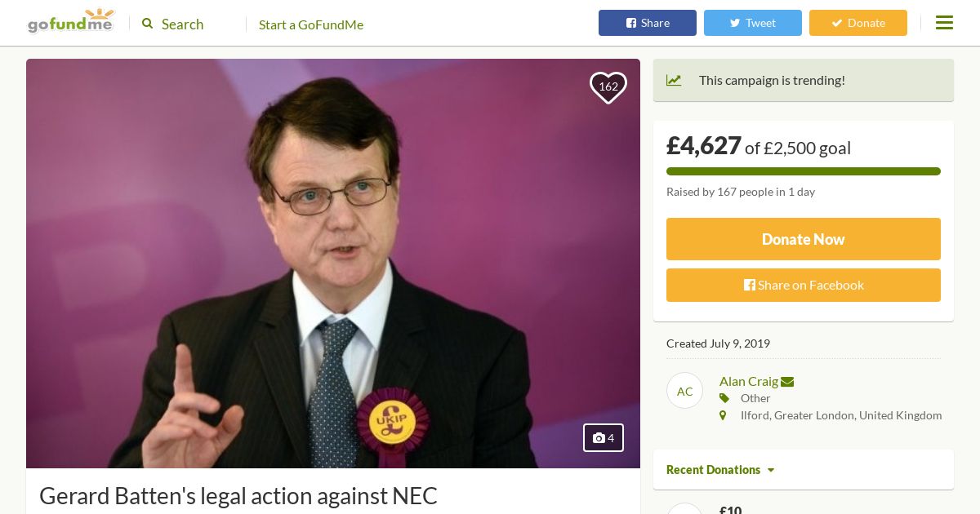Open the Start a GoFundMe link
This screenshot has height=514, width=980.
[311, 24]
